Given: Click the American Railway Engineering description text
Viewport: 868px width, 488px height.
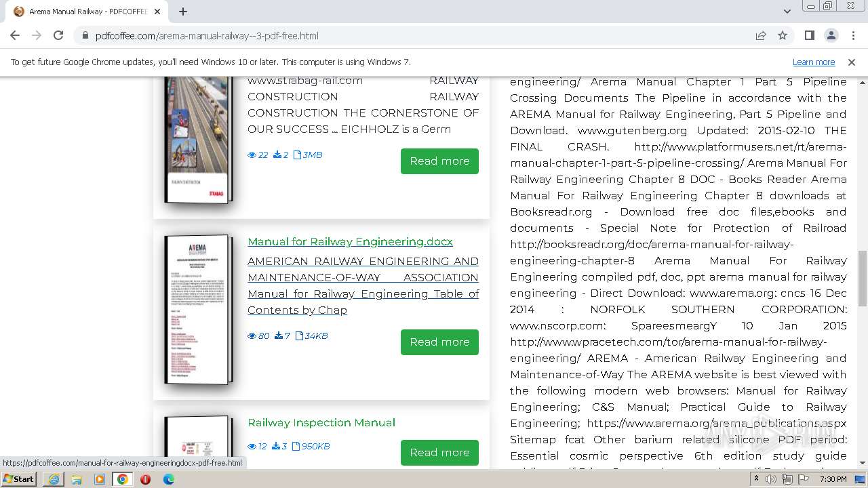Looking at the screenshot, I should 363,285.
